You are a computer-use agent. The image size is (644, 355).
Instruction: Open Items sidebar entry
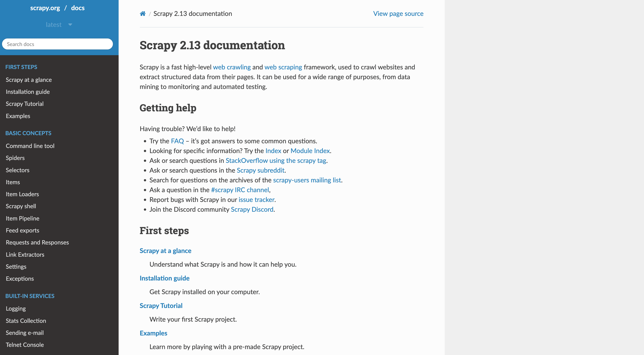click(13, 182)
